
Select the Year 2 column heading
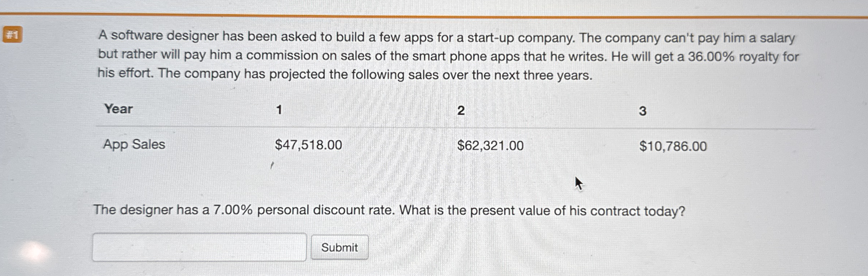pos(461,109)
